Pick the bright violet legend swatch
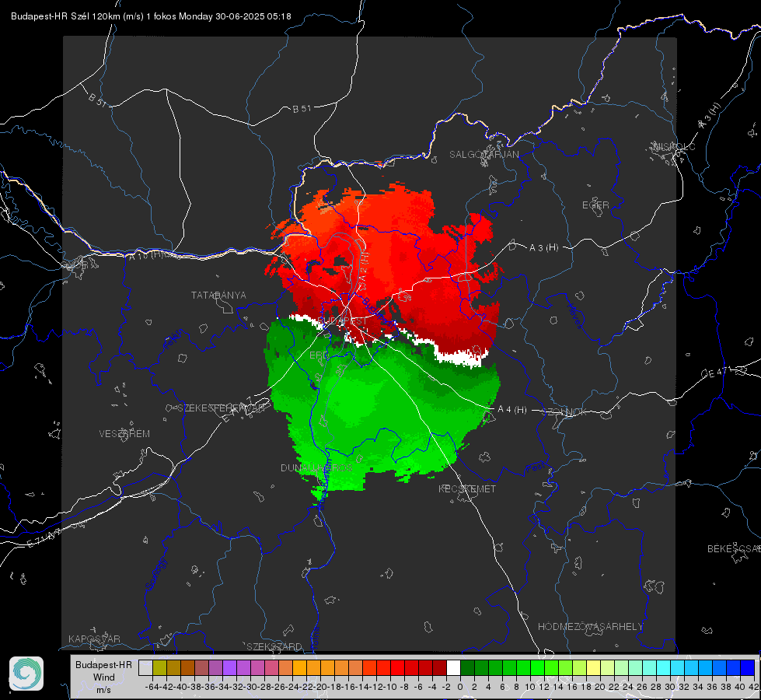The image size is (761, 700). pos(229,667)
